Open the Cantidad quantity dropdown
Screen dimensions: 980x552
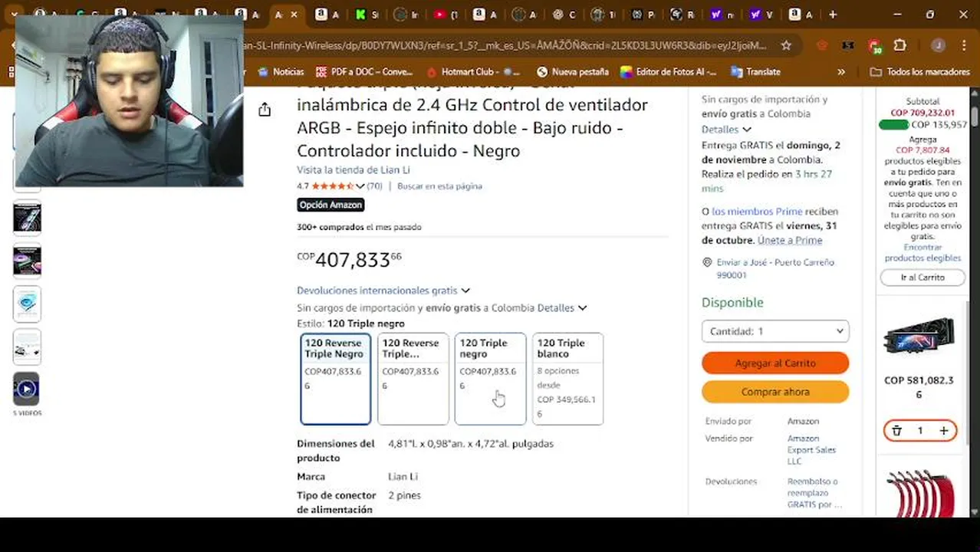tap(775, 331)
